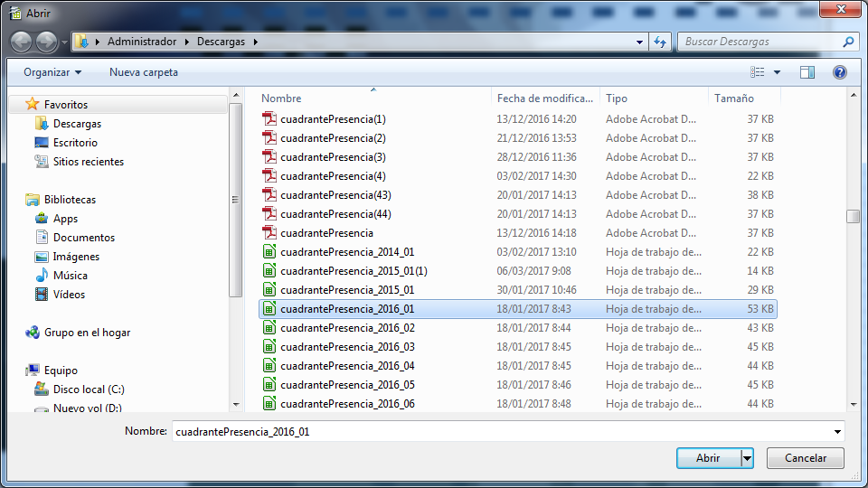868x488 pixels.
Task: Click the file list scrollbar thumb
Action: click(853, 216)
